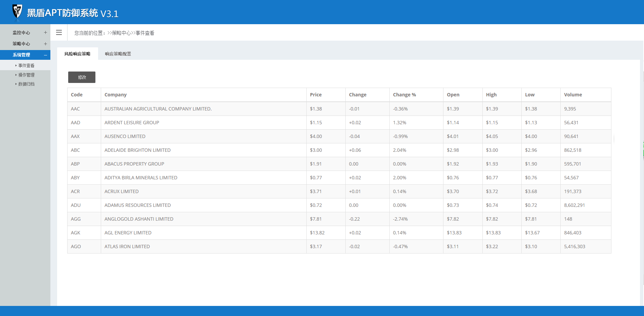The width and height of the screenshot is (644, 316).
Task: Expand 监控中心 with its plus icon
Action: (45, 33)
